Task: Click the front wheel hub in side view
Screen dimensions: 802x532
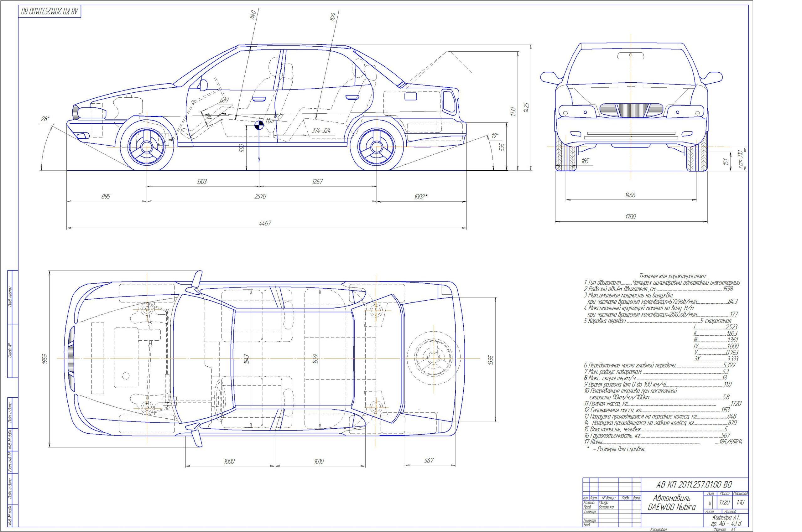Action: pyautogui.click(x=147, y=147)
